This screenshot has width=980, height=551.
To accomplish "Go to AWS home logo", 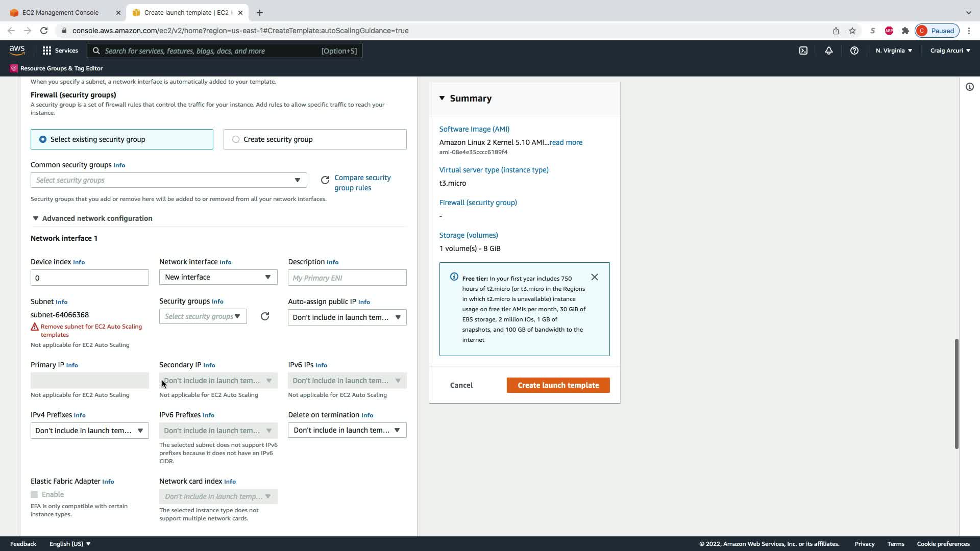I will [17, 50].
